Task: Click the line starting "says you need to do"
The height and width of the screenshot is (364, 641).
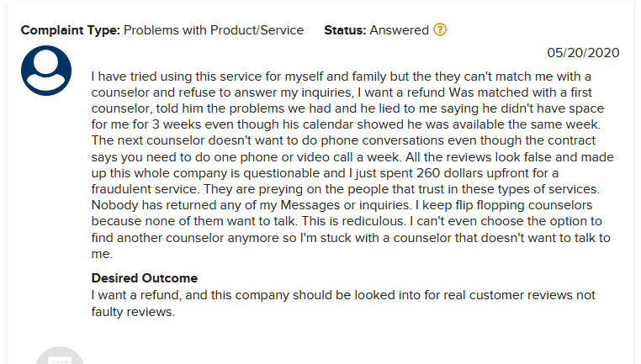Action: (353, 156)
